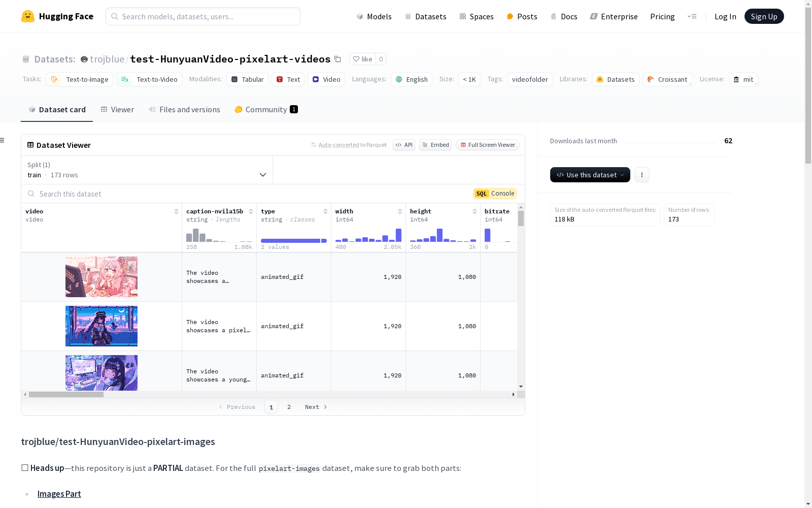Switch to the Dataset card tab

tap(57, 110)
